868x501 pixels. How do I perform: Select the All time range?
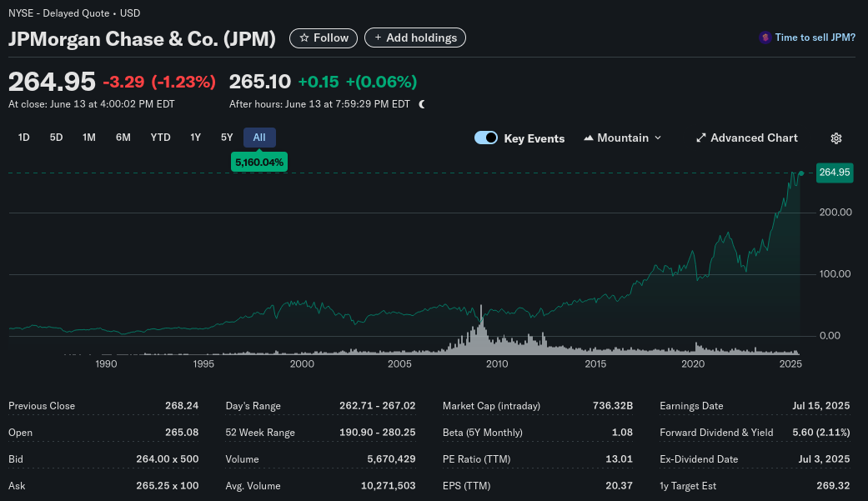[259, 138]
